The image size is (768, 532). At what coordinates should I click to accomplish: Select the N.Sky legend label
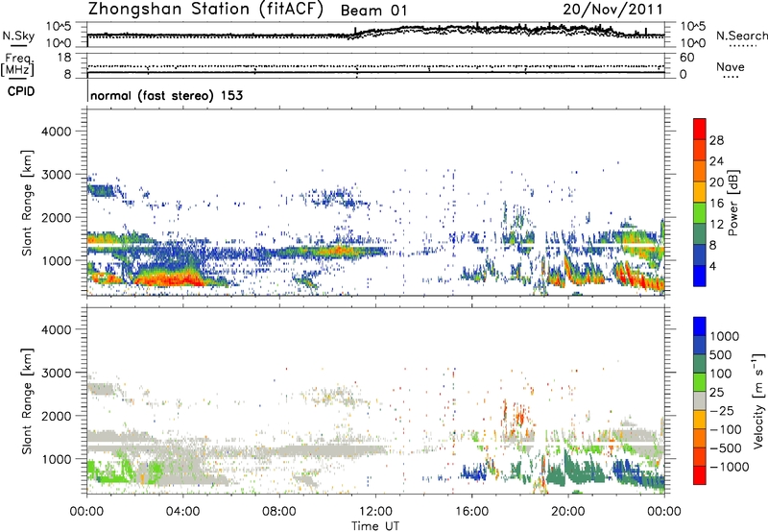coord(18,36)
